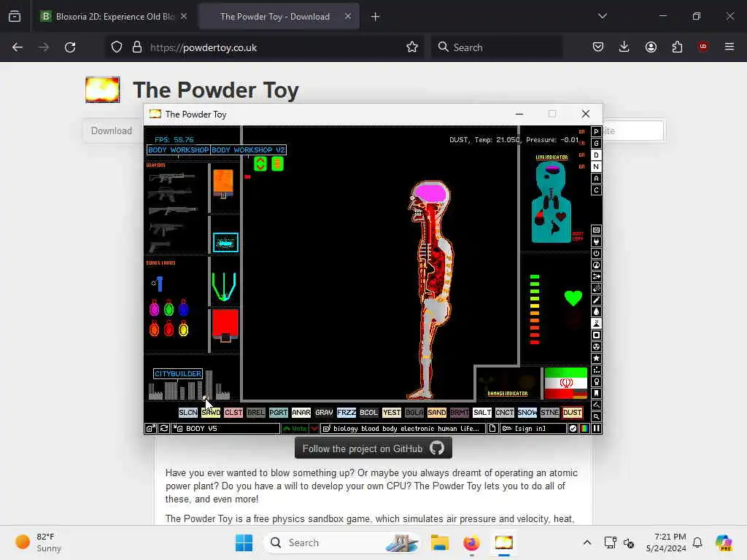
Task: Reload the current simulation
Action: pos(164,429)
